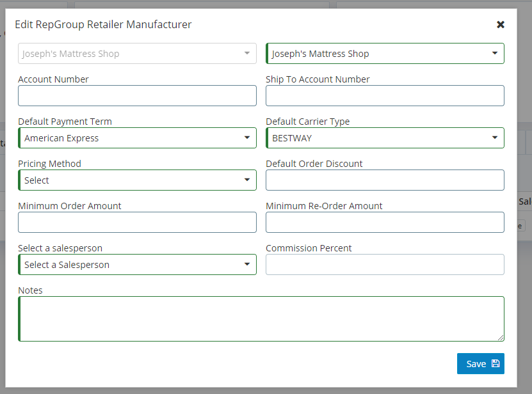Click the Ship To Account Number field

click(385, 95)
